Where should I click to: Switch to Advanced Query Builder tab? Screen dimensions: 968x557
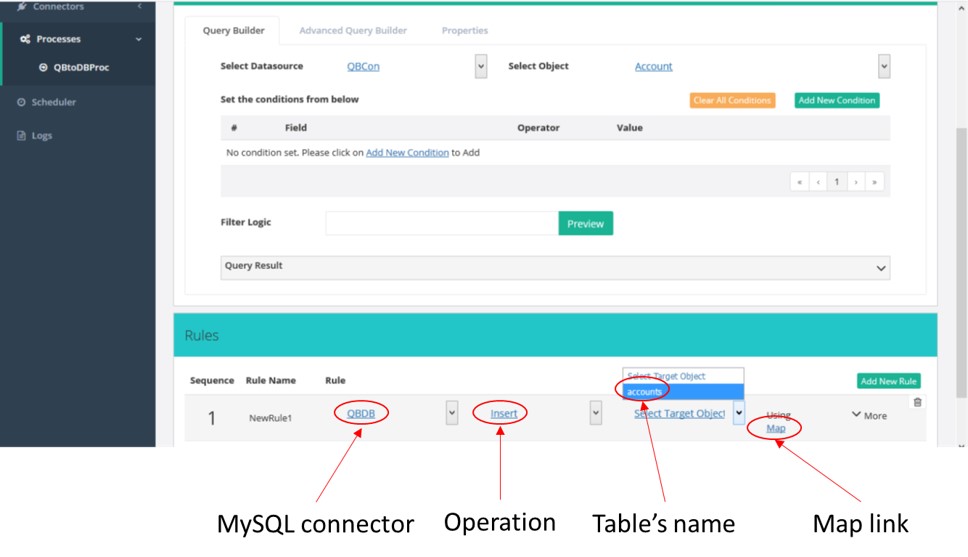click(353, 31)
